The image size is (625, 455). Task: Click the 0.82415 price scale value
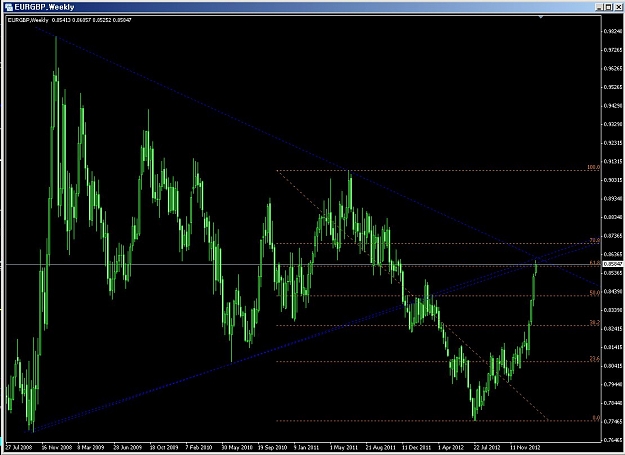click(613, 329)
